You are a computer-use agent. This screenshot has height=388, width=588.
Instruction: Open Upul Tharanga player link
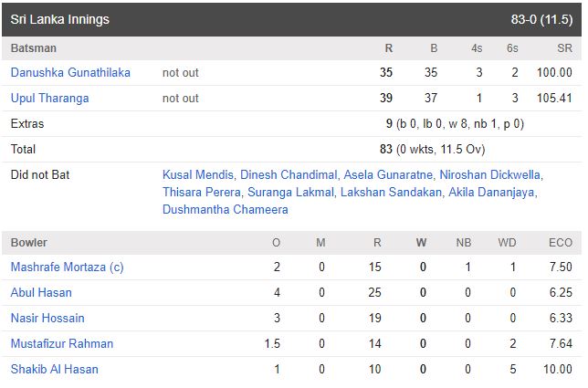pyautogui.click(x=49, y=99)
